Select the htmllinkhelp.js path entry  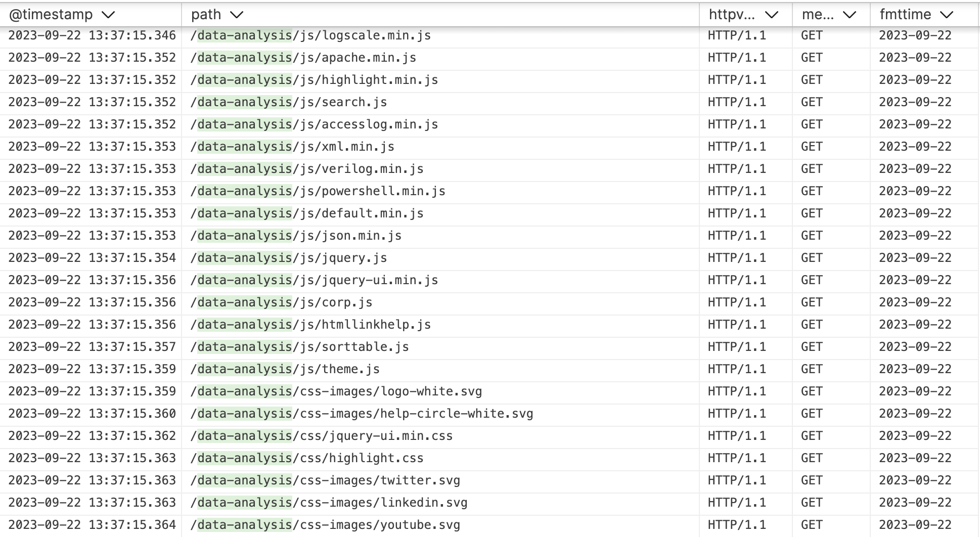(310, 325)
